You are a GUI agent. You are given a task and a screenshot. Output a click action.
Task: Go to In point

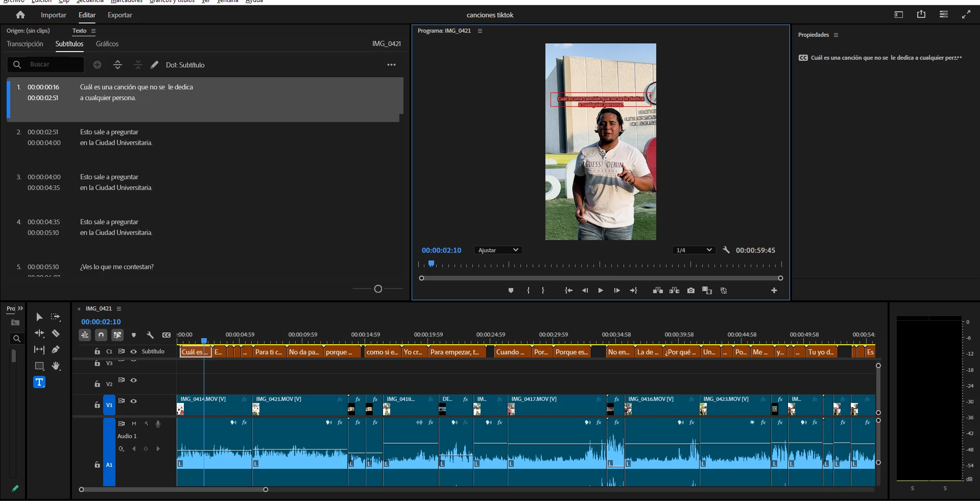[x=568, y=291]
